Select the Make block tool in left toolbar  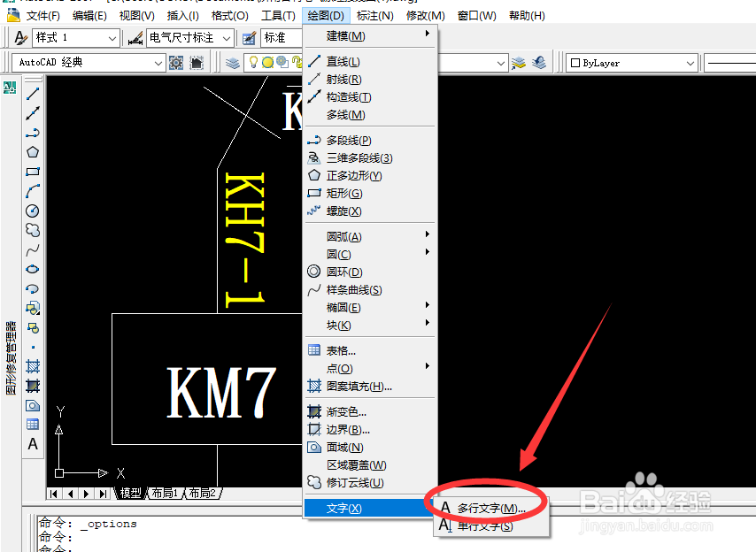[33, 328]
